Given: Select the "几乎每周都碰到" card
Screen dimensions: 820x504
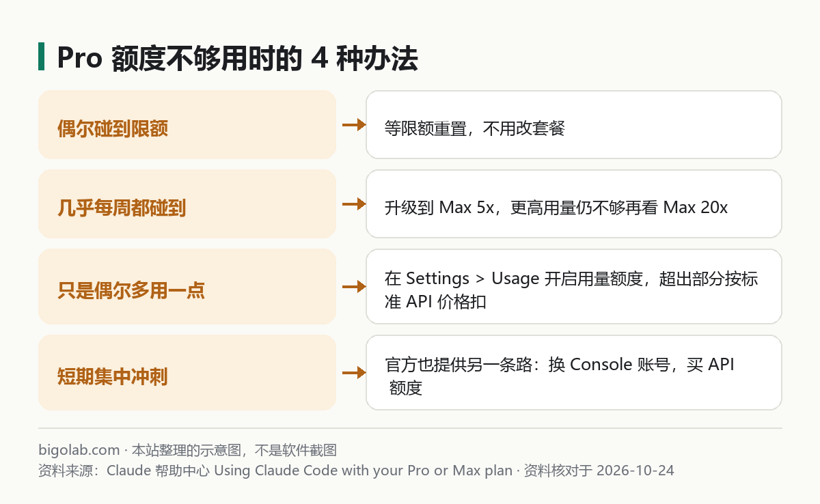Looking at the screenshot, I should (x=187, y=204).
